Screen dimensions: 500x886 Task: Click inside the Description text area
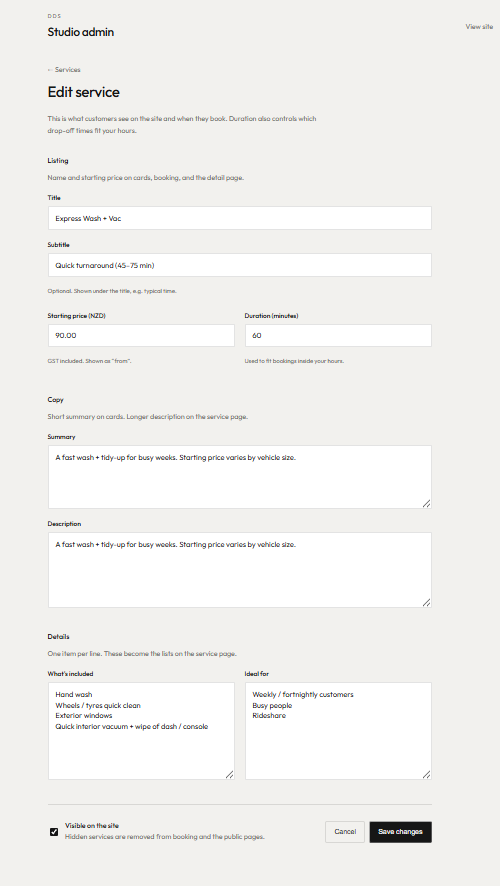(x=240, y=570)
